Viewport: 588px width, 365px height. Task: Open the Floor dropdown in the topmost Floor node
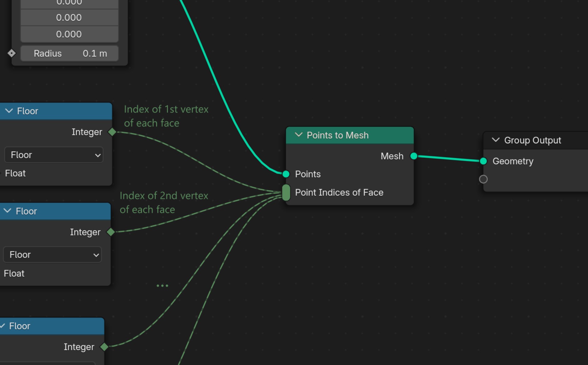[x=54, y=155]
